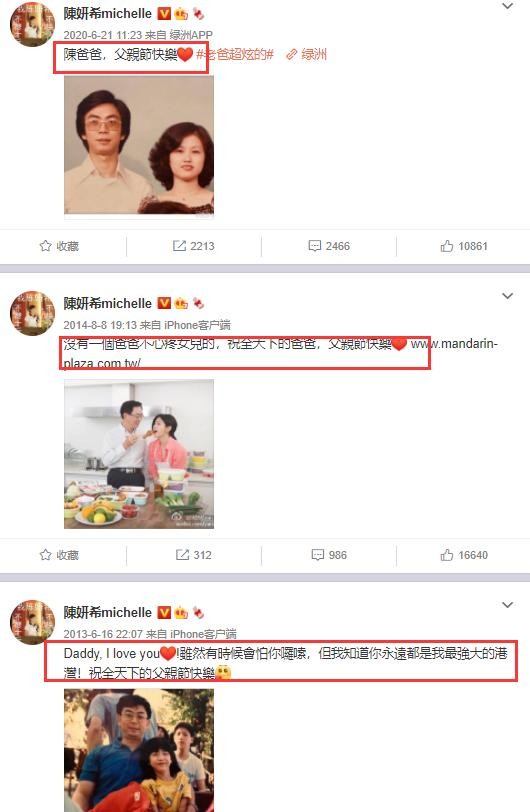
Task: Click the 2020-6-21 11:23 timestamp
Action: tap(103, 35)
